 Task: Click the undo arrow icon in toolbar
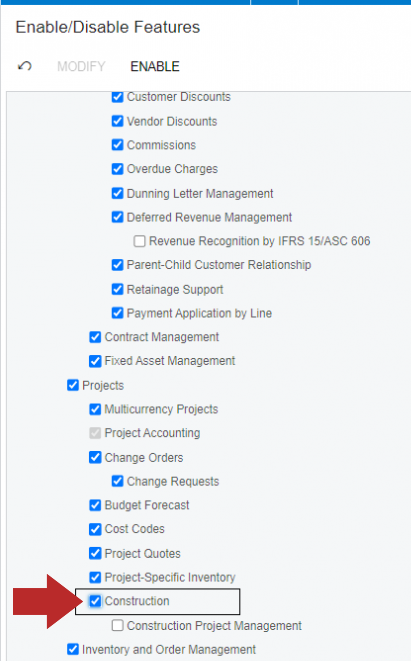25,66
